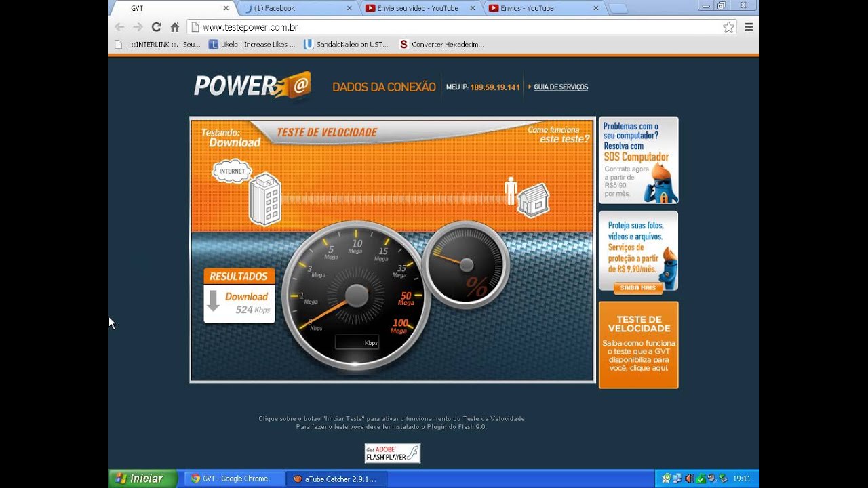The height and width of the screenshot is (488, 868).
Task: Click the Dados da Conexão heading
Action: coord(384,87)
